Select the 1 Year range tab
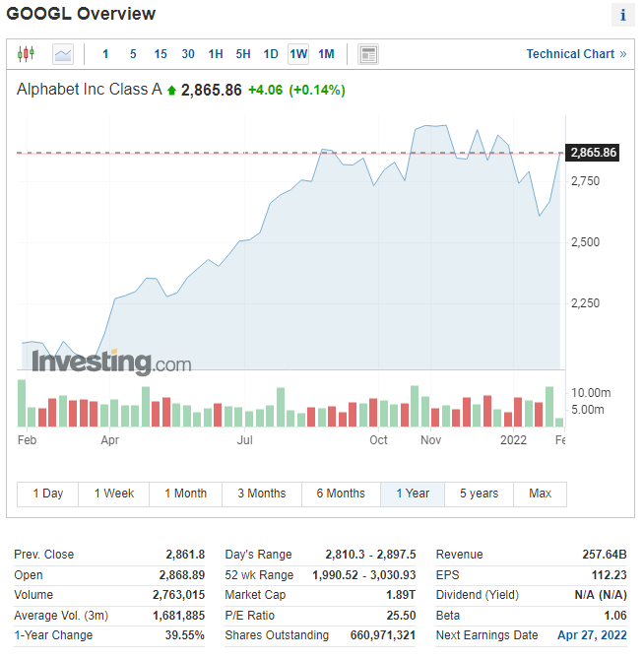Screen dimensions: 644x659 click(x=413, y=494)
